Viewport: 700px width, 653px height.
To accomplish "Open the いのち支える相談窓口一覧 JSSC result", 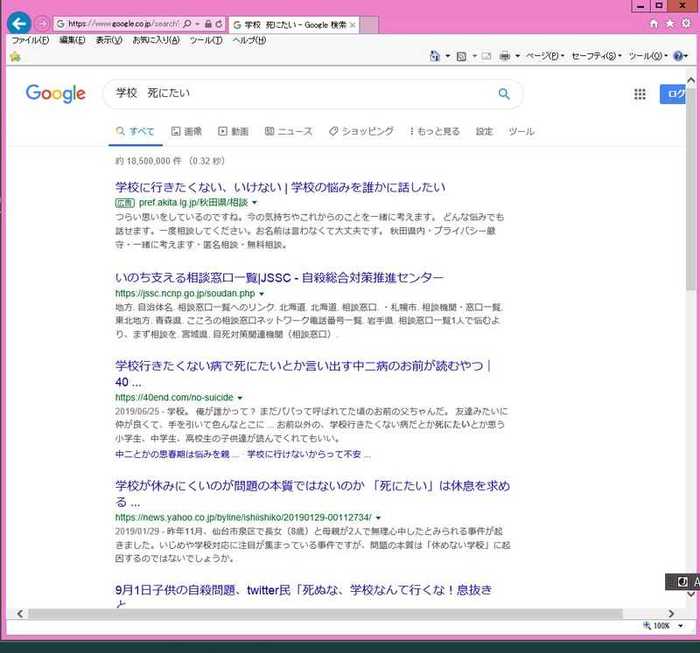I will [x=279, y=278].
